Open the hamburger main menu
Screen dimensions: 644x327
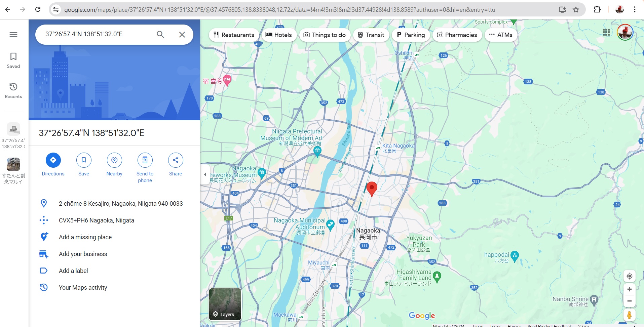coord(13,35)
